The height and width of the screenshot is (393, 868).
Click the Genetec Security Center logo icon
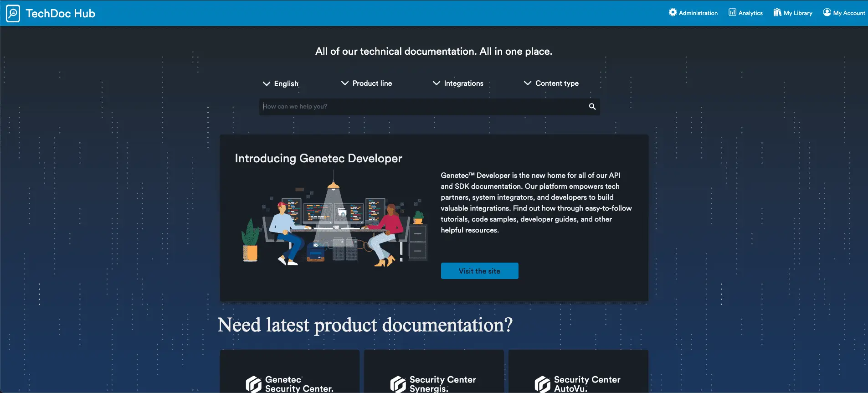254,384
